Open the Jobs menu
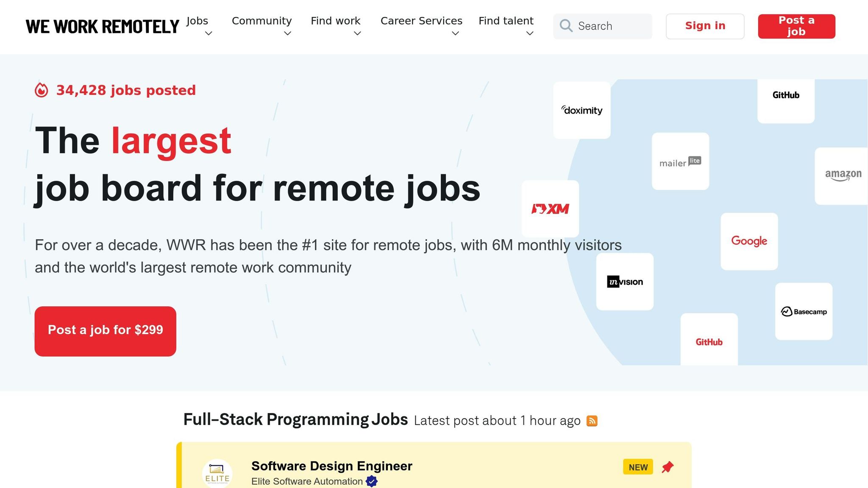 [x=198, y=21]
